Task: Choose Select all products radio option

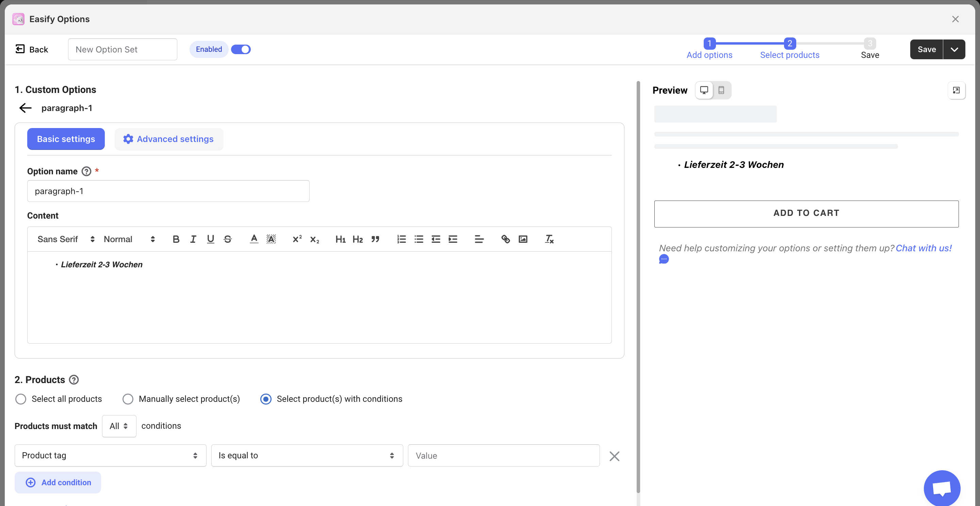Action: pos(21,399)
